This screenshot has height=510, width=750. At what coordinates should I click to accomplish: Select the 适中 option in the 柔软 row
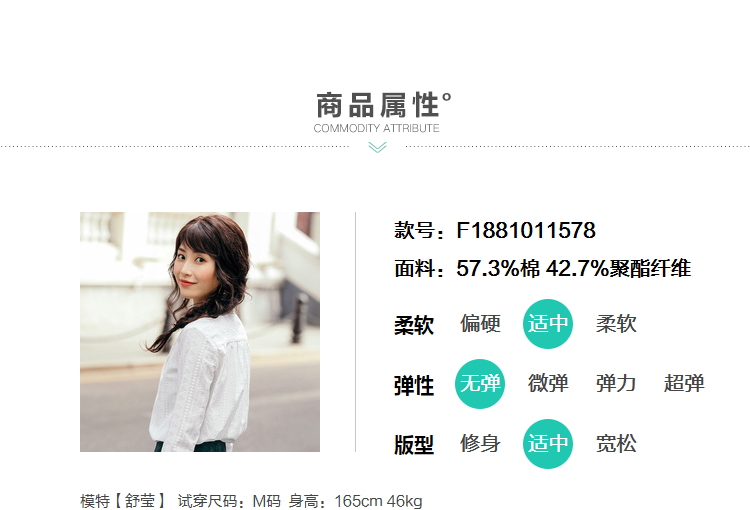(548, 324)
